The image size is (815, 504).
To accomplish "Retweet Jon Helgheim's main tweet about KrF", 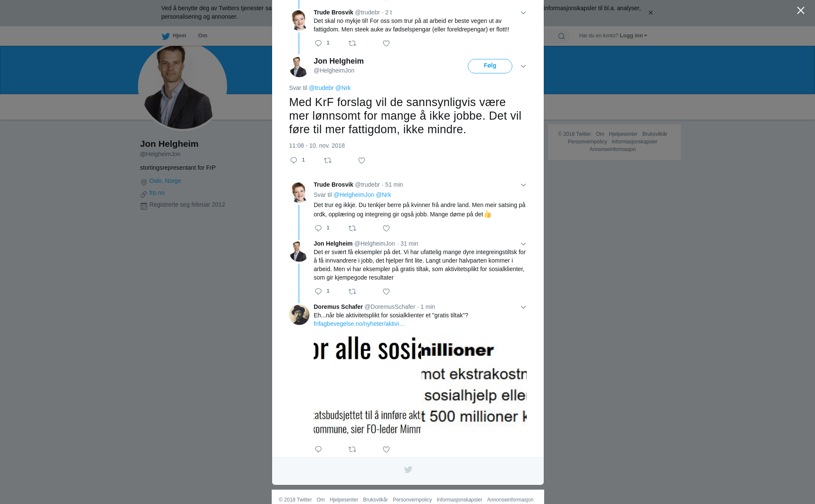I will 328,160.
